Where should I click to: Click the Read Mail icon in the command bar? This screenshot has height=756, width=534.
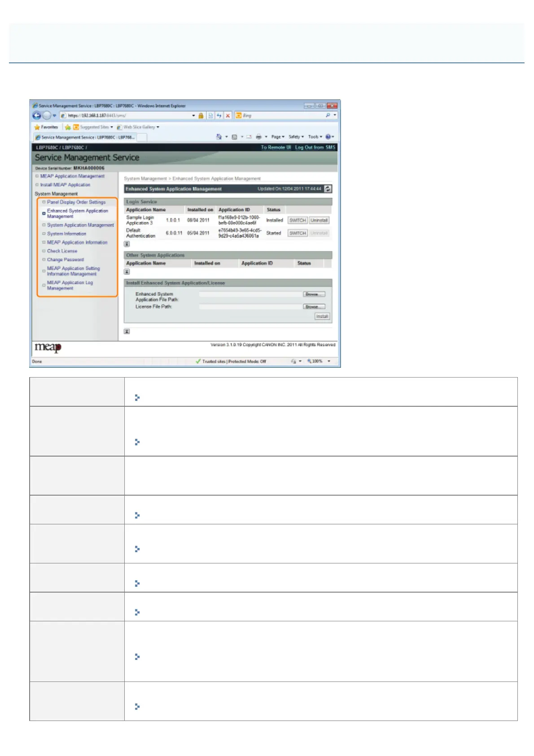coord(249,137)
